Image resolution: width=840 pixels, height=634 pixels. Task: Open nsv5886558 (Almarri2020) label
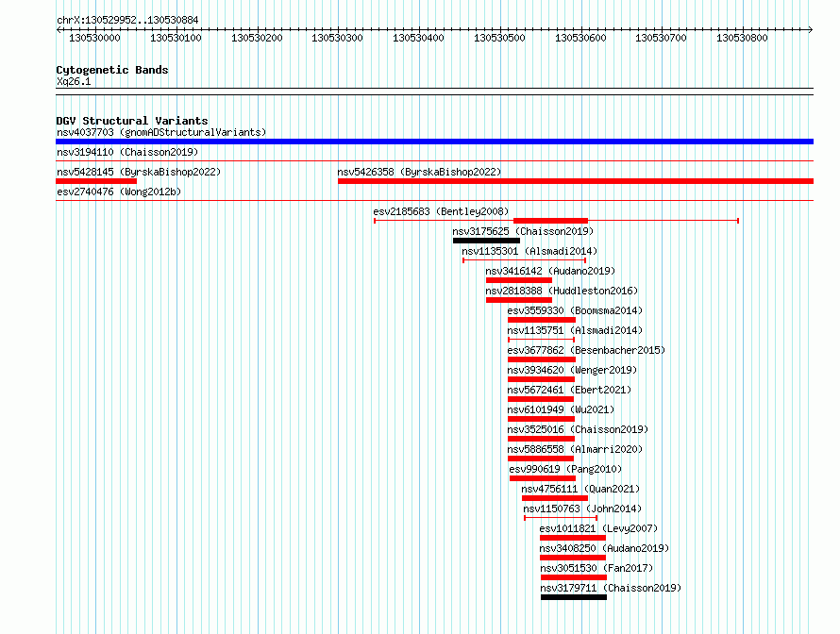click(575, 449)
